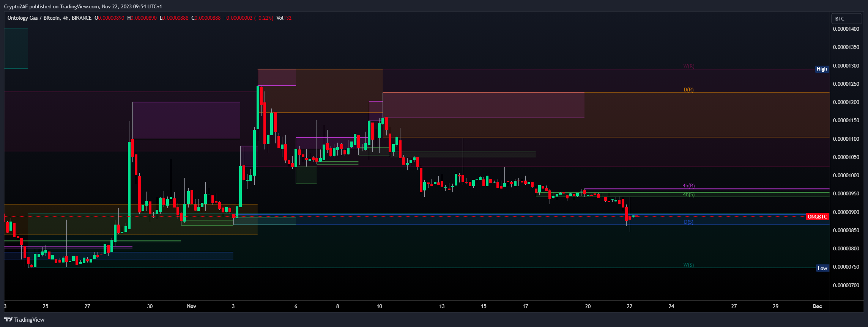Click the 10 date on time axis

[379, 306]
